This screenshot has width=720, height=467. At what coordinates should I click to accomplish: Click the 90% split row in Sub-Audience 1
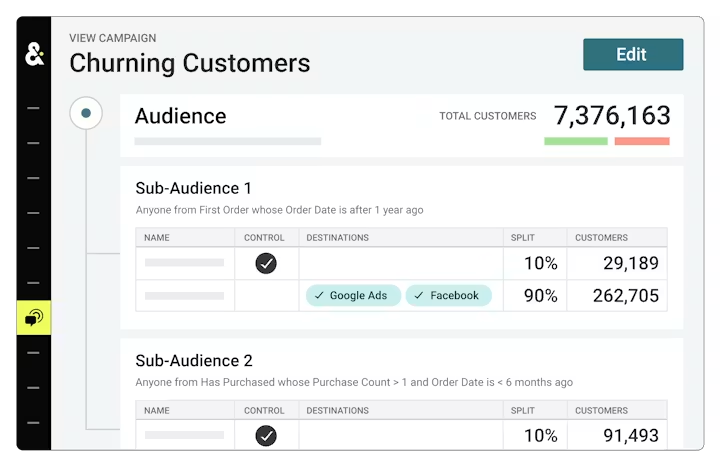(x=401, y=296)
